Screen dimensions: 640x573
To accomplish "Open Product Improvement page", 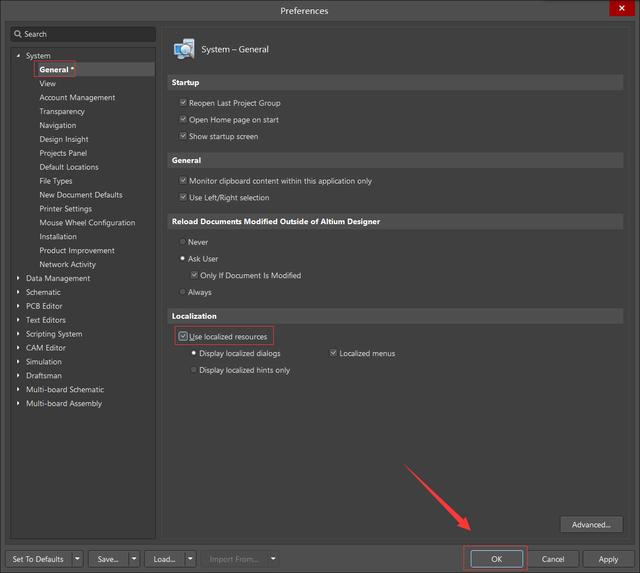I will (x=77, y=250).
